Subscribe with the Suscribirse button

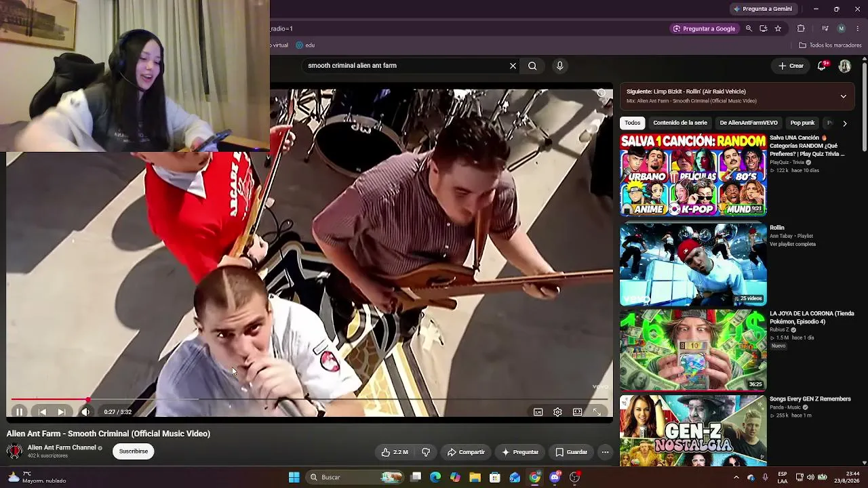[x=134, y=451]
